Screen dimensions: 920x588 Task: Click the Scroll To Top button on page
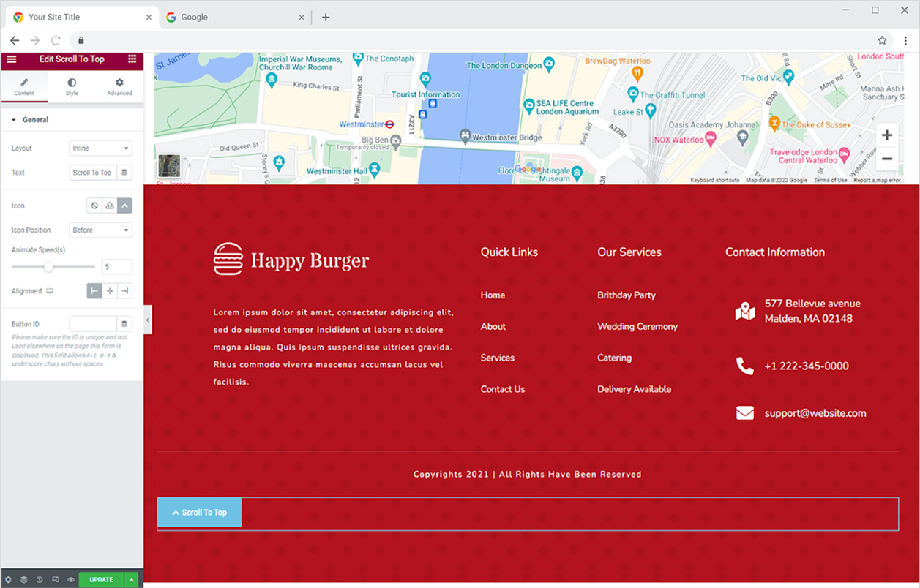coord(199,513)
